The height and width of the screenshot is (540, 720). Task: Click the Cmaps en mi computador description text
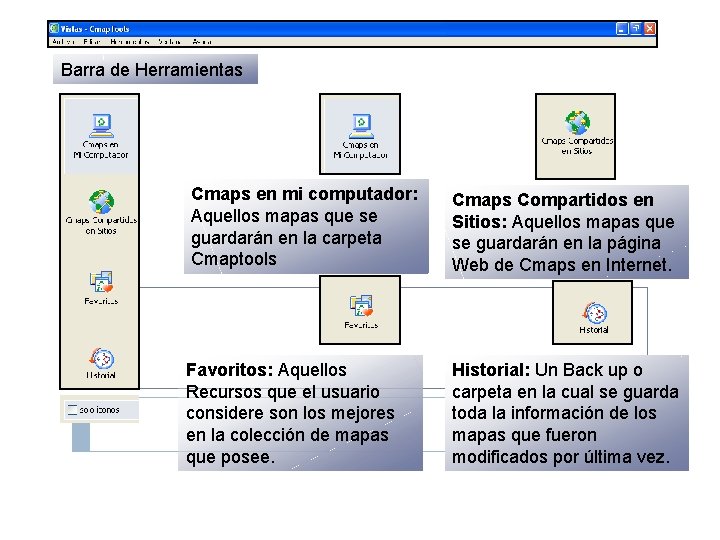(x=306, y=226)
